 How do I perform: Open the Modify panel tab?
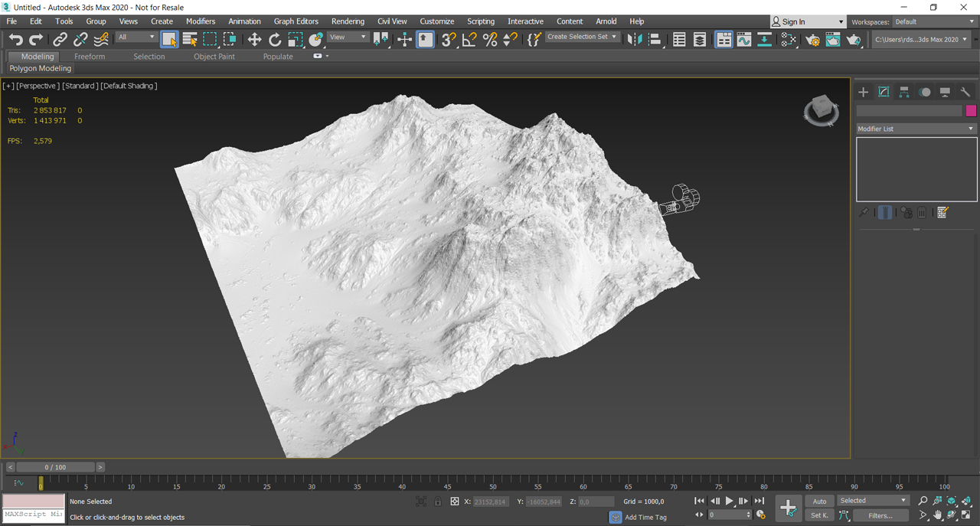coord(884,92)
